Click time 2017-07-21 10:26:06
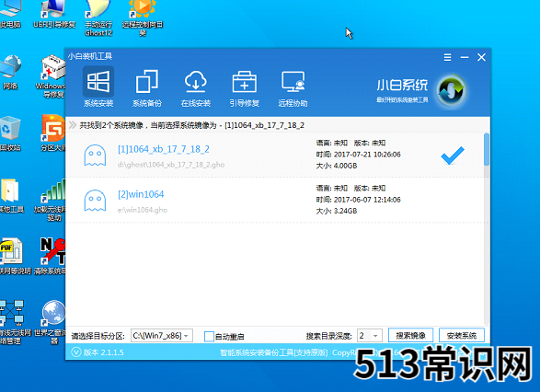 pos(367,155)
